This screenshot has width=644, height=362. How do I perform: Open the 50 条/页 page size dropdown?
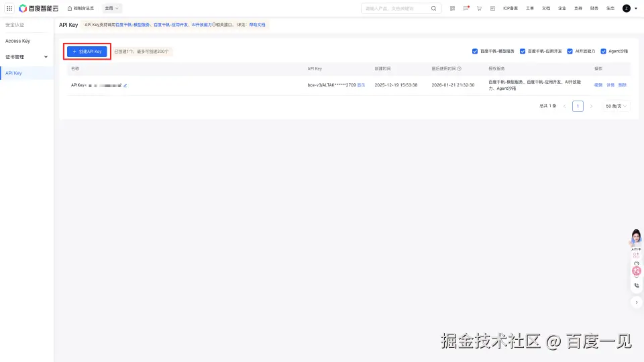[x=616, y=107]
